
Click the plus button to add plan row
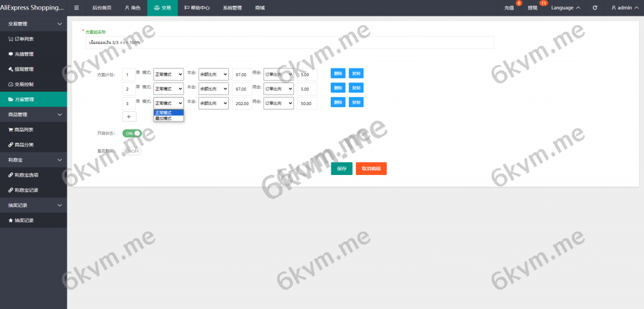[128, 116]
